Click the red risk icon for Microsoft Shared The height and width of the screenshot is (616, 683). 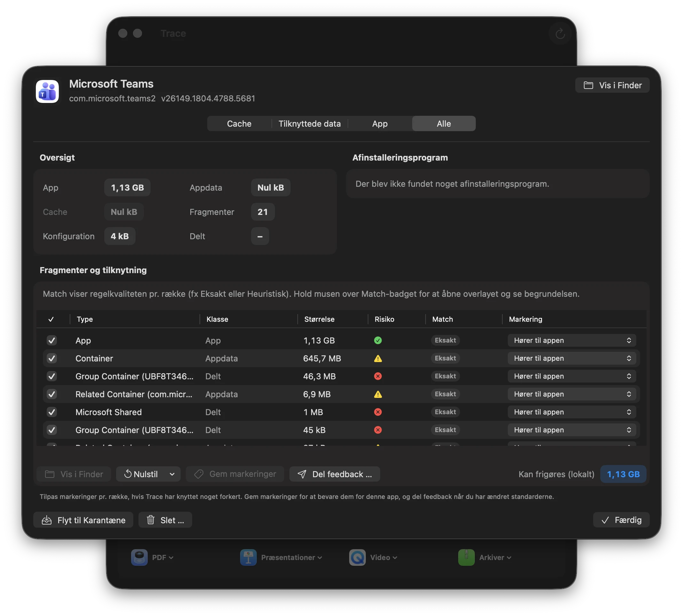[378, 412]
